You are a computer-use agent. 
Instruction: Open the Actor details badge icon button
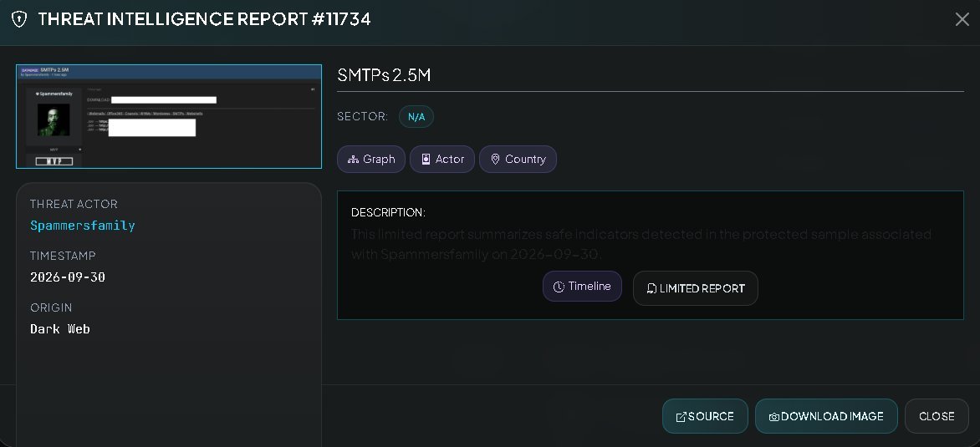(x=442, y=160)
